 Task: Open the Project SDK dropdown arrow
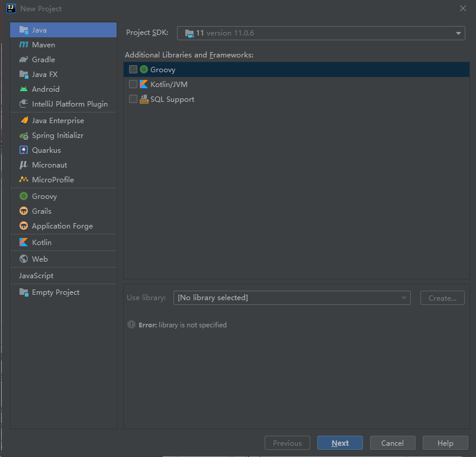click(458, 33)
